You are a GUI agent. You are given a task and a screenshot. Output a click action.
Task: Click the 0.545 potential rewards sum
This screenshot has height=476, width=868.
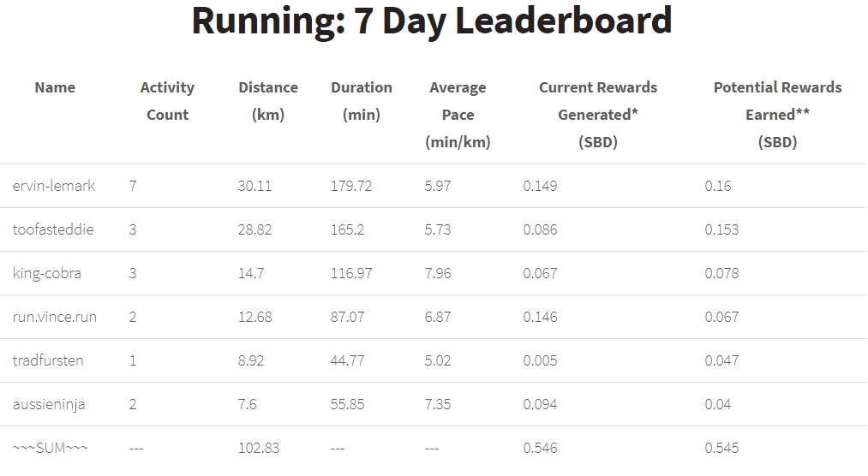[x=721, y=448]
